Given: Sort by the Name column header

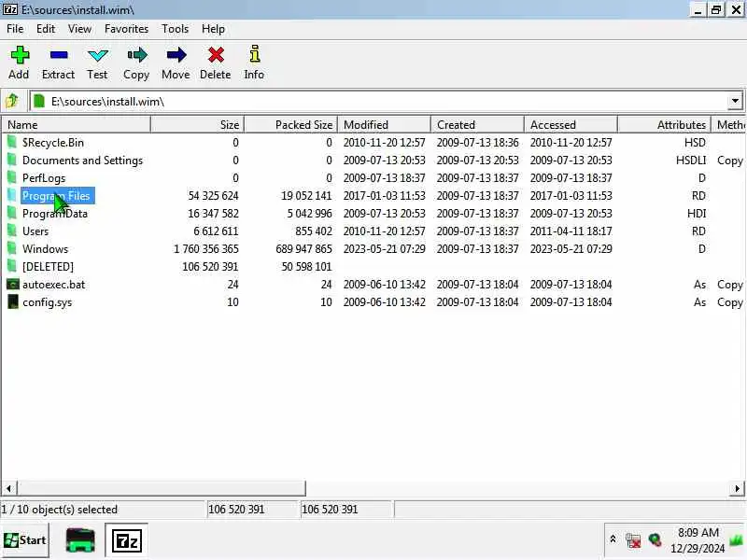Looking at the screenshot, I should pos(76,125).
